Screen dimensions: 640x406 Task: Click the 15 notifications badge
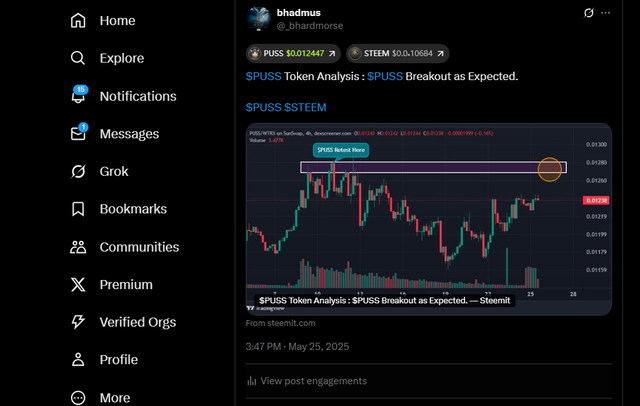click(x=81, y=89)
